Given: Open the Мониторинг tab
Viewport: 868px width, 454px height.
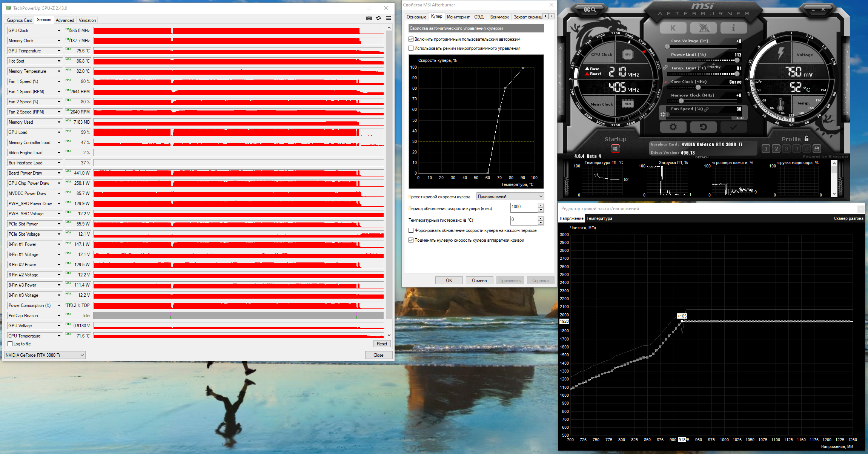Looking at the screenshot, I should [x=458, y=17].
